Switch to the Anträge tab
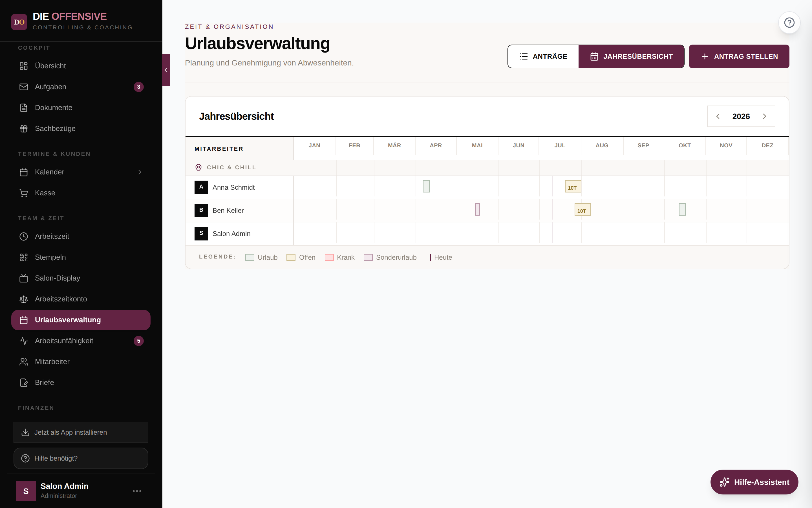 (543, 56)
